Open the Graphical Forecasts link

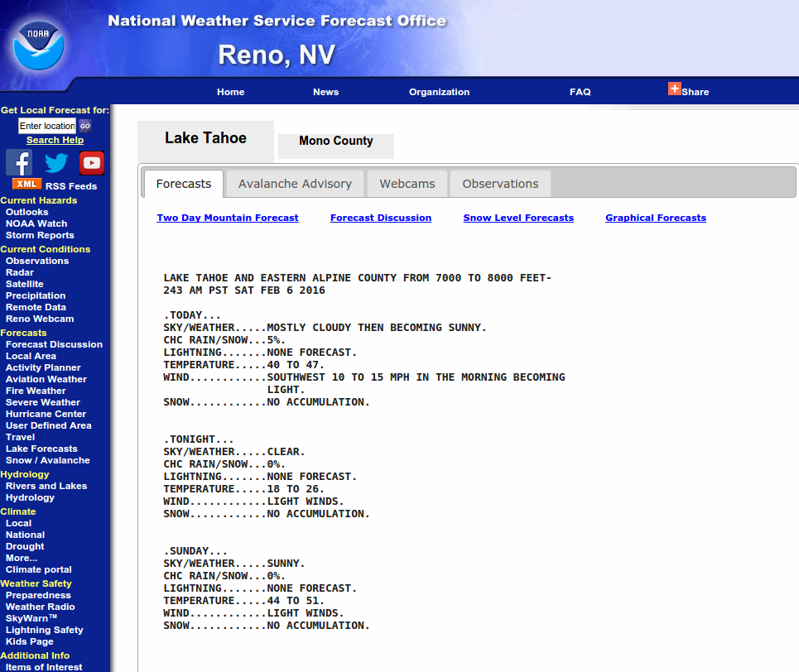tap(656, 218)
